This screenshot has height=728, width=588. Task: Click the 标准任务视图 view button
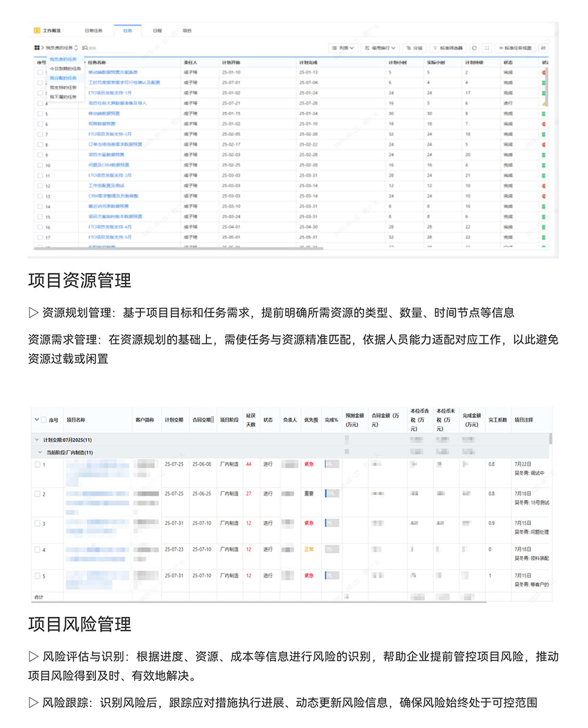point(515,48)
